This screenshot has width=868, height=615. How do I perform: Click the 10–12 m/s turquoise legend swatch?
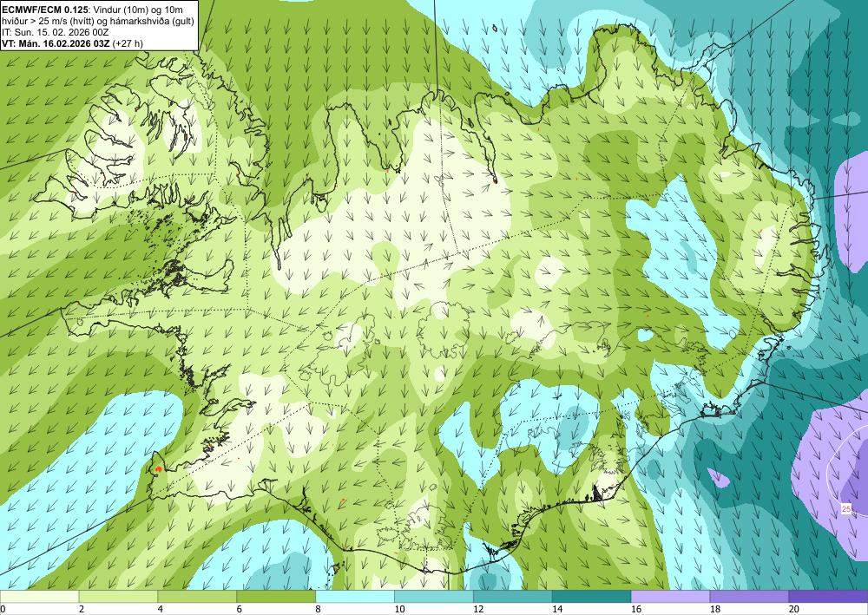coord(433,597)
